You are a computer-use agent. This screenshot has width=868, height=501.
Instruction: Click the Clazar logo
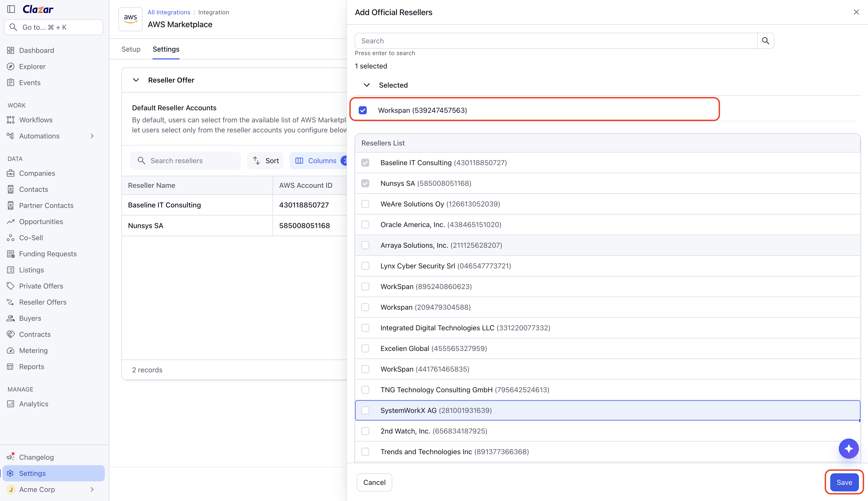coord(38,9)
